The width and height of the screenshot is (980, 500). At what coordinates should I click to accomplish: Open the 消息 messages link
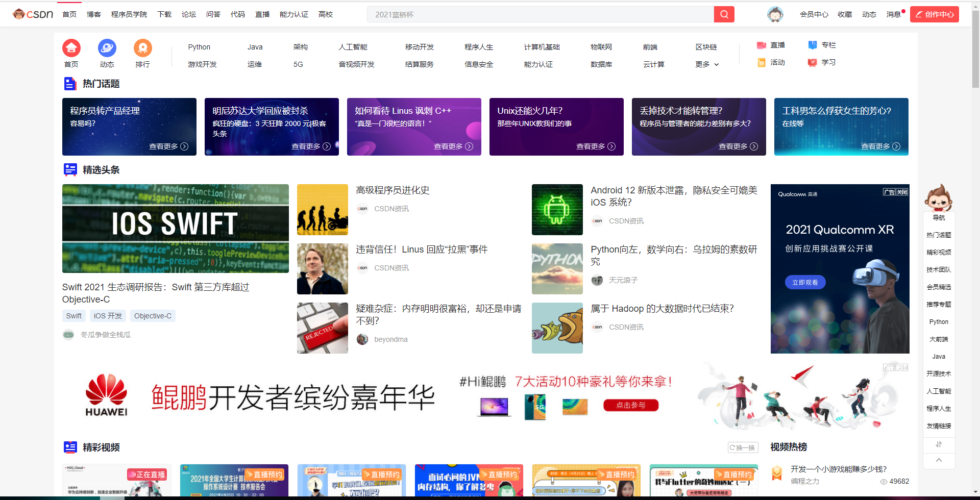point(893,14)
